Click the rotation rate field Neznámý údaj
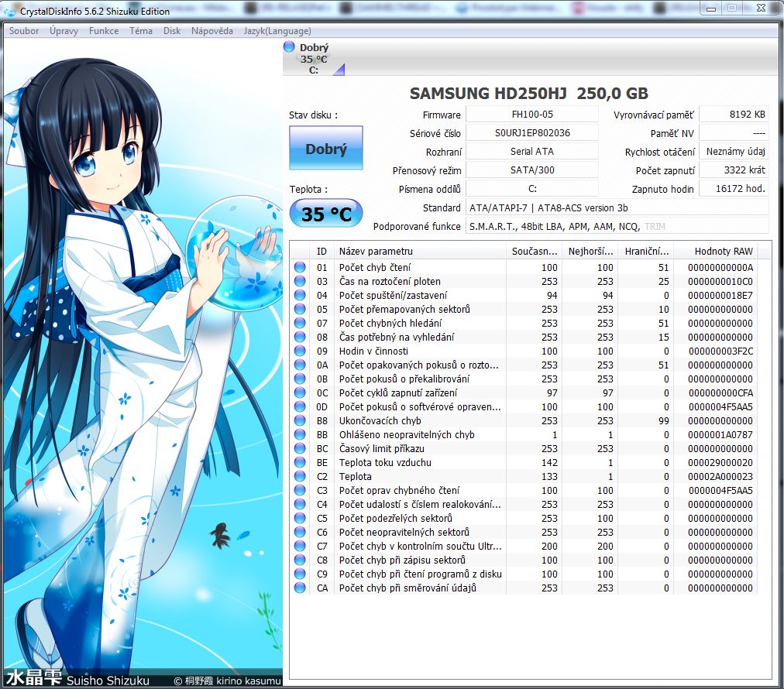This screenshot has height=689, width=784. point(734,152)
